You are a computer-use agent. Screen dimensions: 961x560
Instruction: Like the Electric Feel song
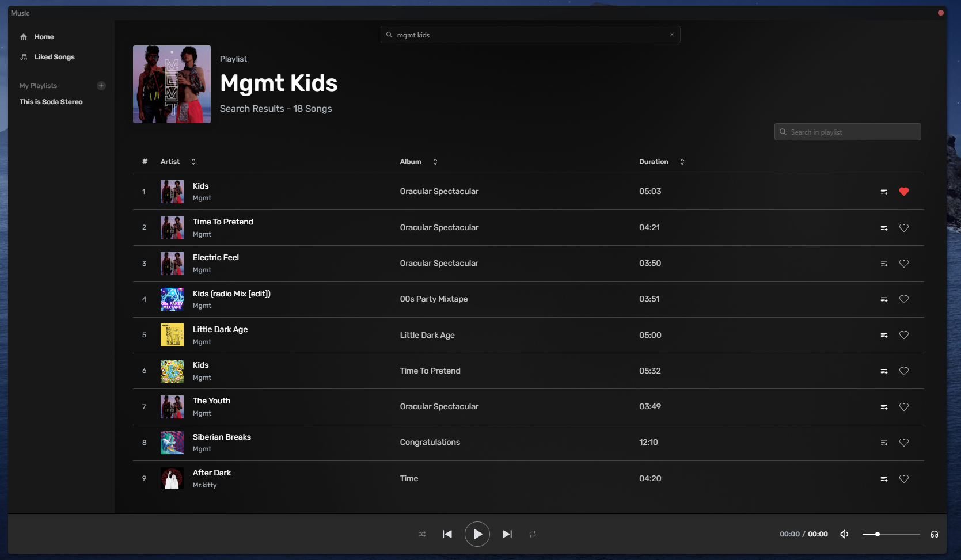pos(903,264)
